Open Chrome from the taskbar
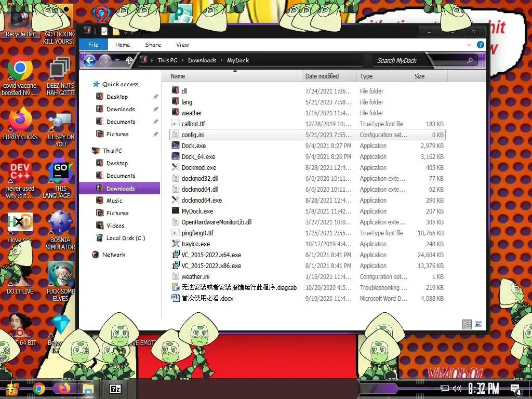This screenshot has width=532, height=399. pyautogui.click(x=38, y=389)
